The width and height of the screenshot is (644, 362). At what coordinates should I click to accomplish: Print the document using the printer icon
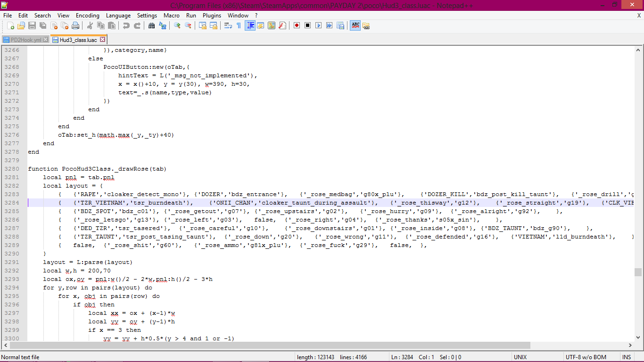tap(75, 25)
